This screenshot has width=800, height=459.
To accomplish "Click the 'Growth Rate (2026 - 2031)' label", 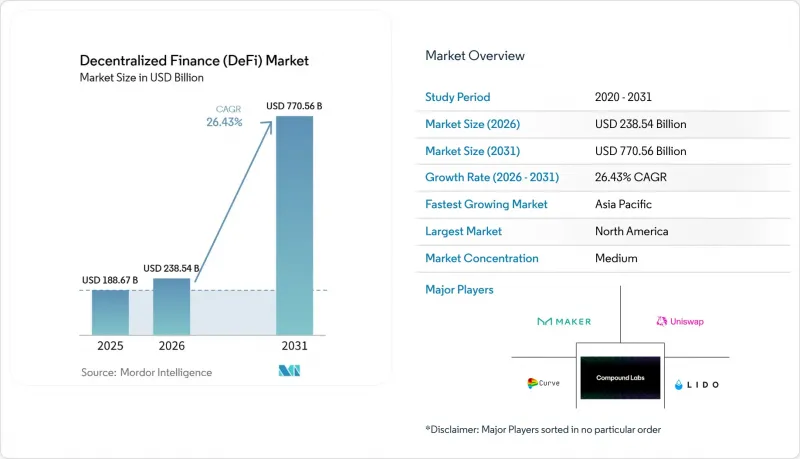I will (492, 177).
